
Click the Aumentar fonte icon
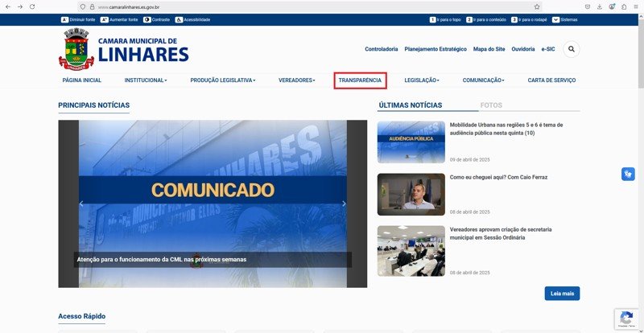[105, 19]
